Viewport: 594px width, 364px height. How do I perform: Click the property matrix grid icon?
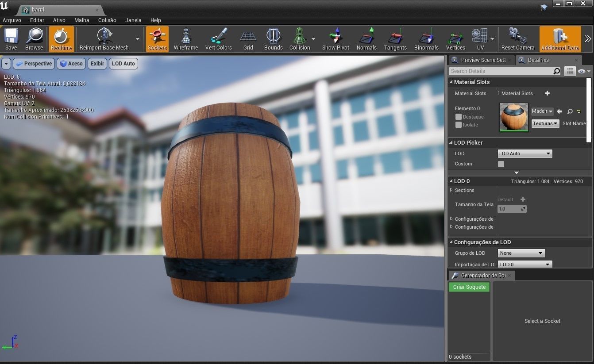click(x=570, y=71)
